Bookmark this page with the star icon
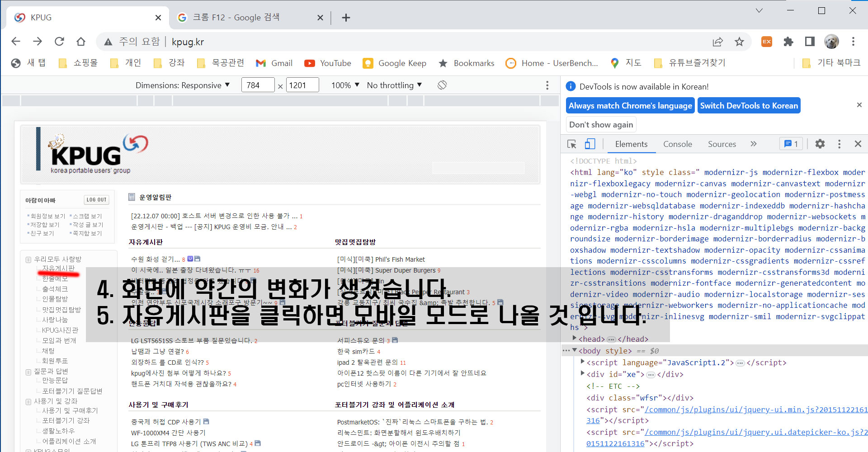 click(x=739, y=42)
